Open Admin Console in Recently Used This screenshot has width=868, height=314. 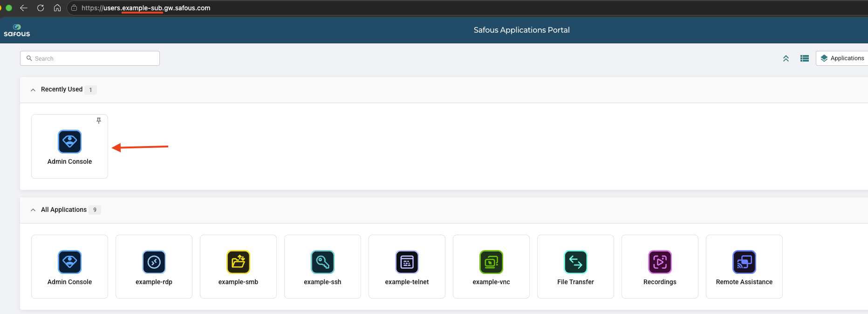pyautogui.click(x=69, y=147)
